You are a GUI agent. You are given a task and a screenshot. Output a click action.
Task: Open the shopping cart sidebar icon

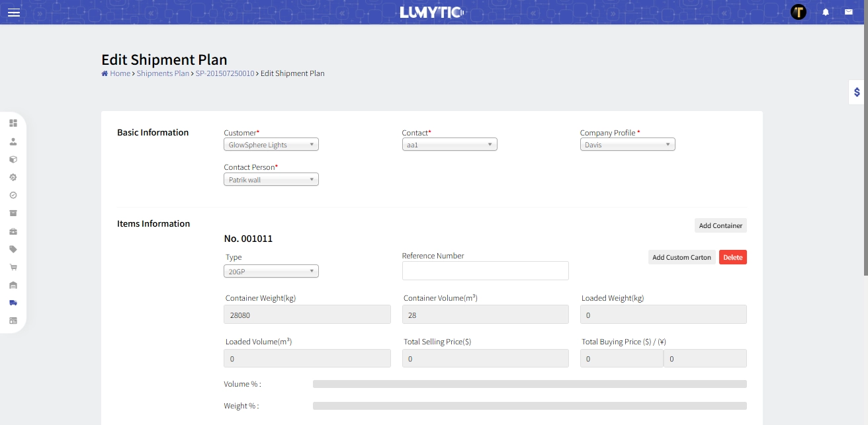(x=13, y=267)
